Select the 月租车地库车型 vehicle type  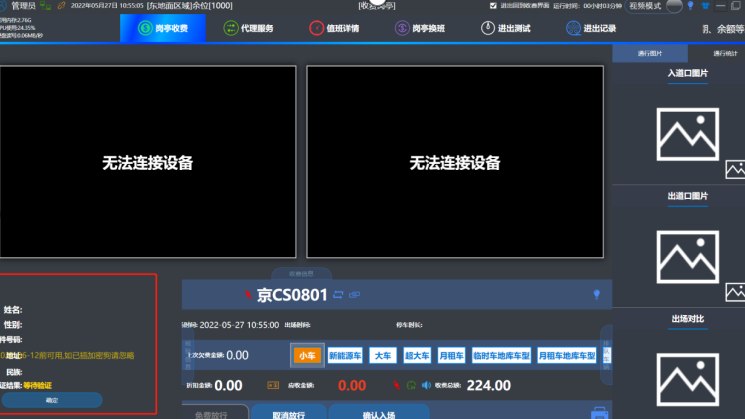(567, 355)
